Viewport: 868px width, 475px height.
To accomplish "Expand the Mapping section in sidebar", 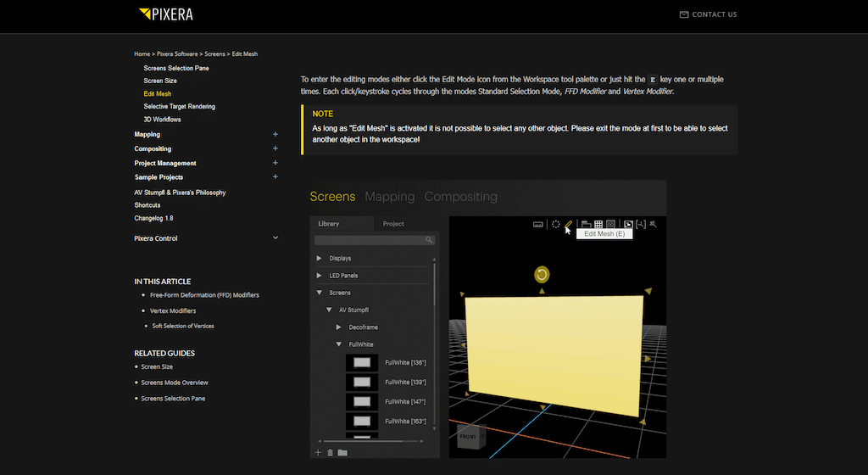I will pyautogui.click(x=275, y=134).
